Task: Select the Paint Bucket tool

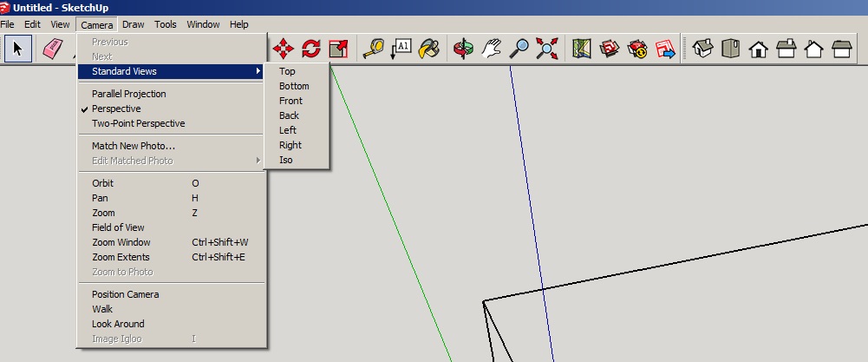Action: click(x=429, y=49)
